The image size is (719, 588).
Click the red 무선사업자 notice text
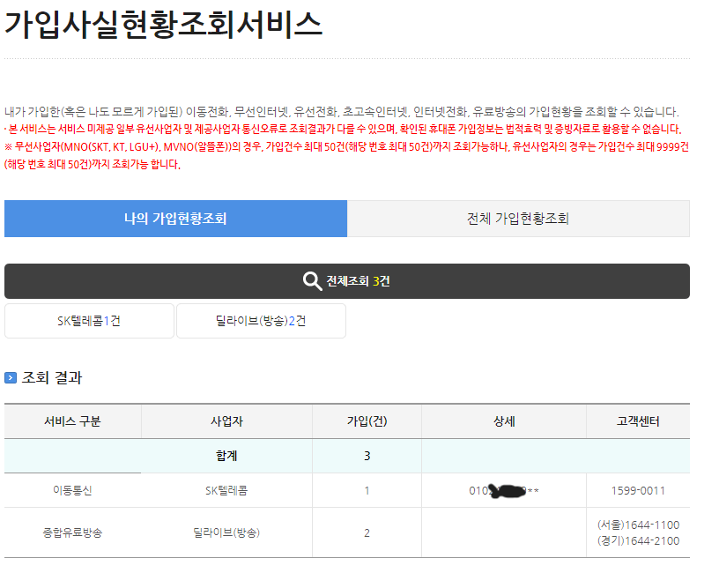tap(352, 153)
